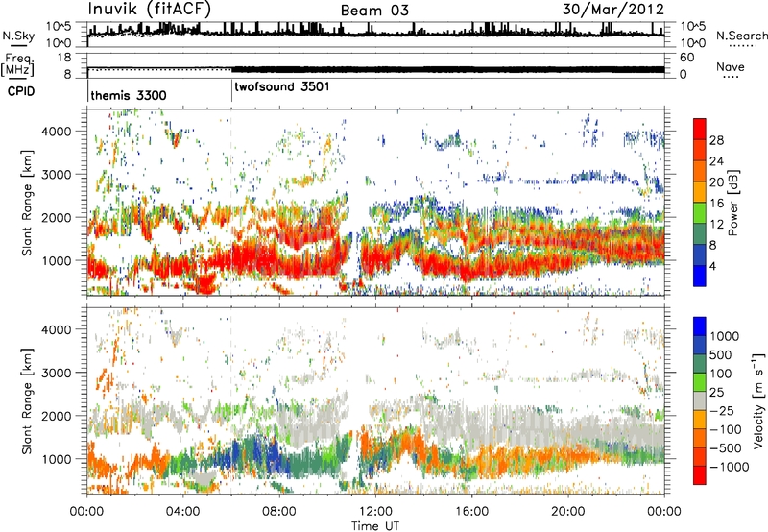Pick the red bottom segment of Velocity colorbar
The image size is (768, 532).
[700, 475]
